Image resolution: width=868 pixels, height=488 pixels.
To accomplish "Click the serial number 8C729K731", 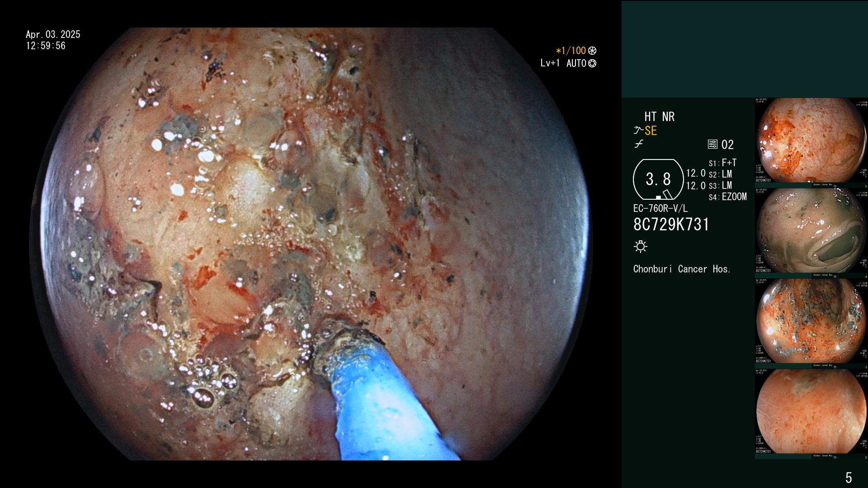I will point(671,225).
